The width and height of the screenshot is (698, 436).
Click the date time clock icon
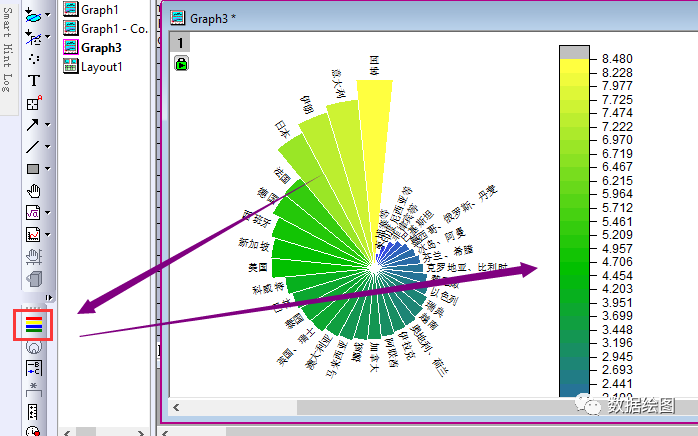click(33, 431)
